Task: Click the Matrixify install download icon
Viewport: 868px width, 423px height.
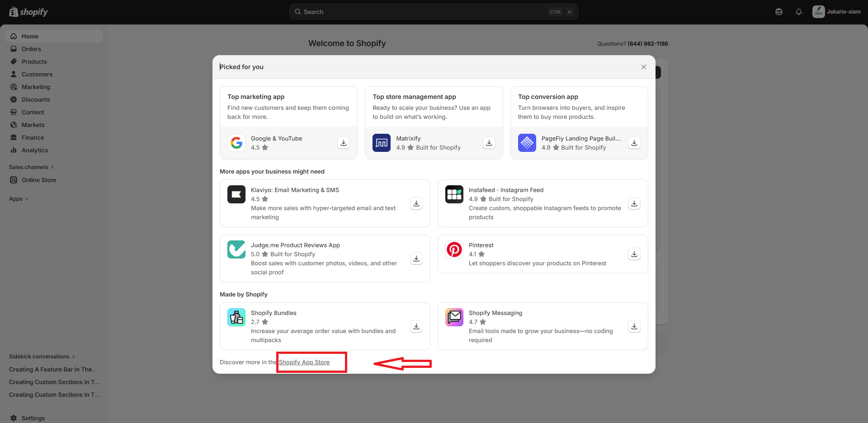Action: point(489,143)
